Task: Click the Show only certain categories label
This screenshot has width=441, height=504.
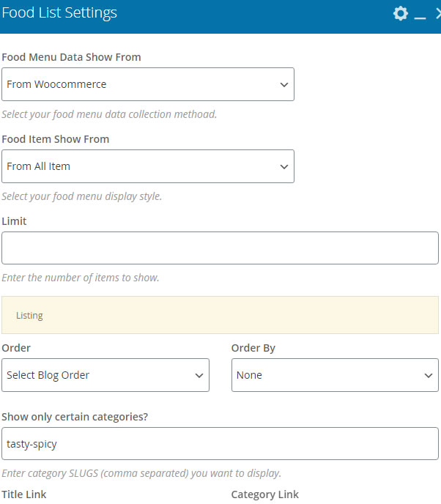Action: point(75,417)
